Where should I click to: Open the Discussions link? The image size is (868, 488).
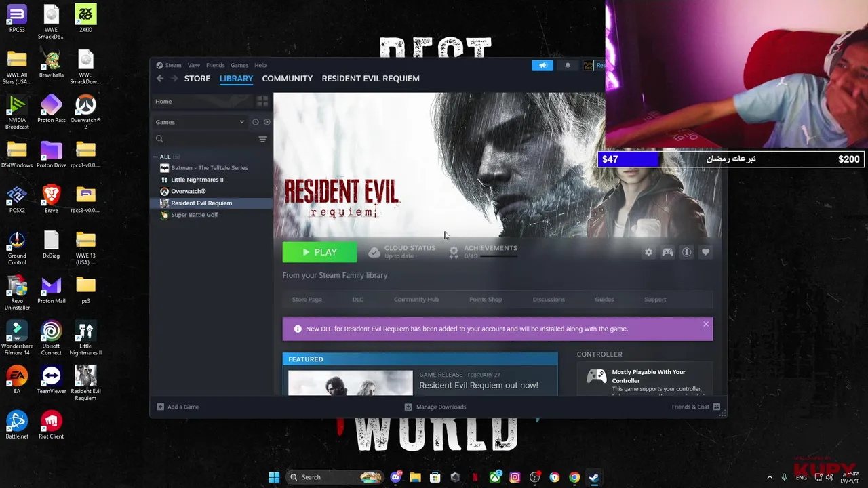tap(549, 299)
